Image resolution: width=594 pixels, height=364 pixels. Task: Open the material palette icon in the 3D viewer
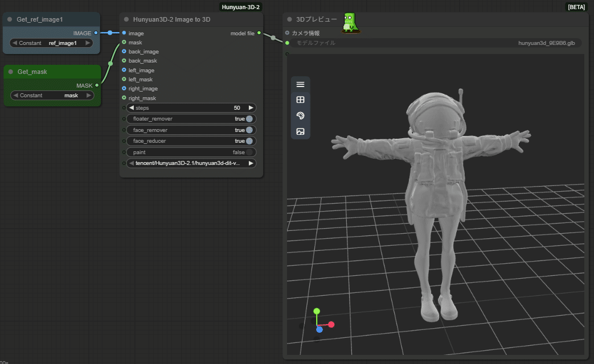click(x=300, y=114)
